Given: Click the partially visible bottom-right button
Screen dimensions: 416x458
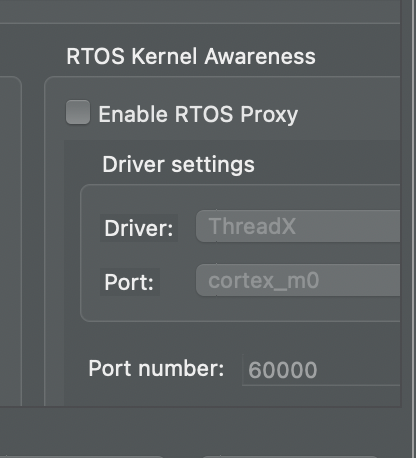Looking at the screenshot, I should tap(290, 456).
